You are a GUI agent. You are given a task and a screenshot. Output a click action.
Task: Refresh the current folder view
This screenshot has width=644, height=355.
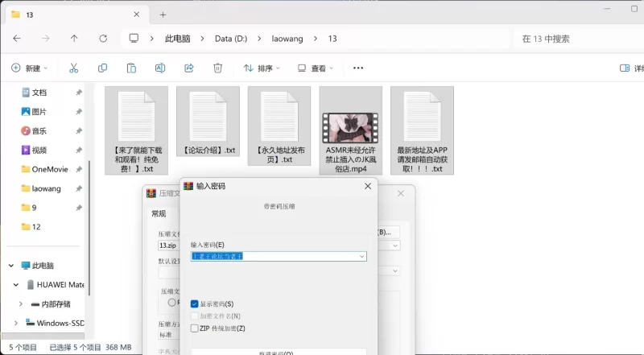click(102, 38)
